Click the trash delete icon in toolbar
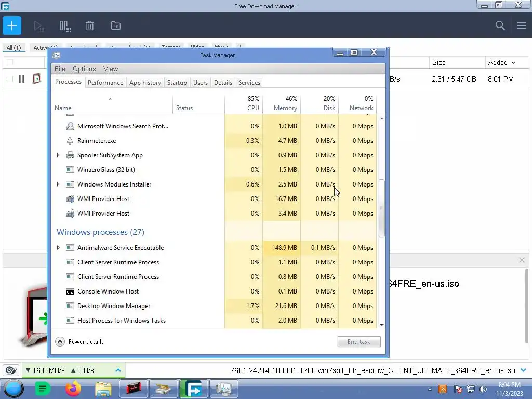 pyautogui.click(x=89, y=26)
